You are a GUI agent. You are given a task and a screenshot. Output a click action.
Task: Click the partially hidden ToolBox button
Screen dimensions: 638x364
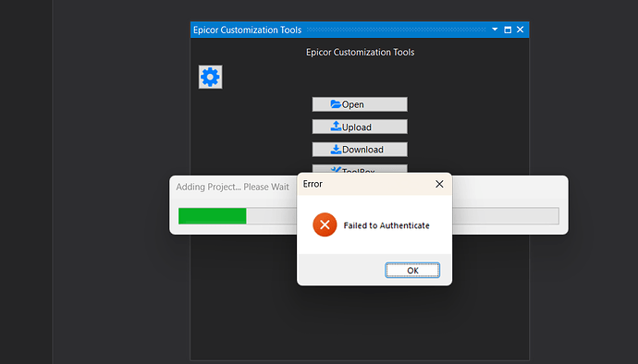[360, 169]
